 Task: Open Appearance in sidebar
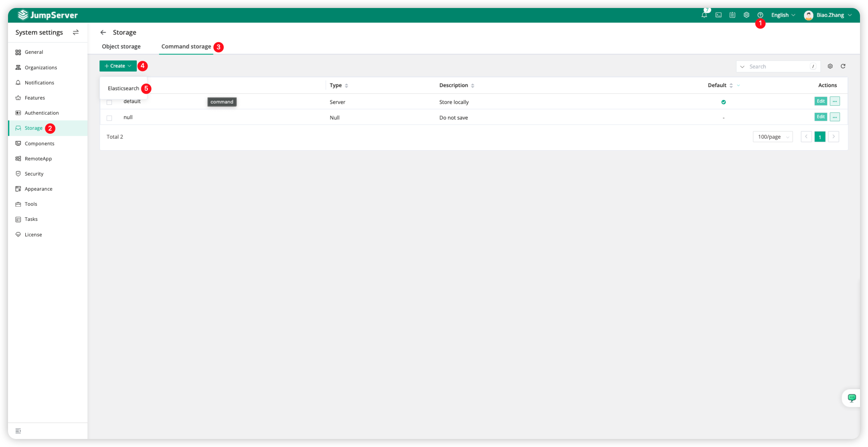(48, 189)
